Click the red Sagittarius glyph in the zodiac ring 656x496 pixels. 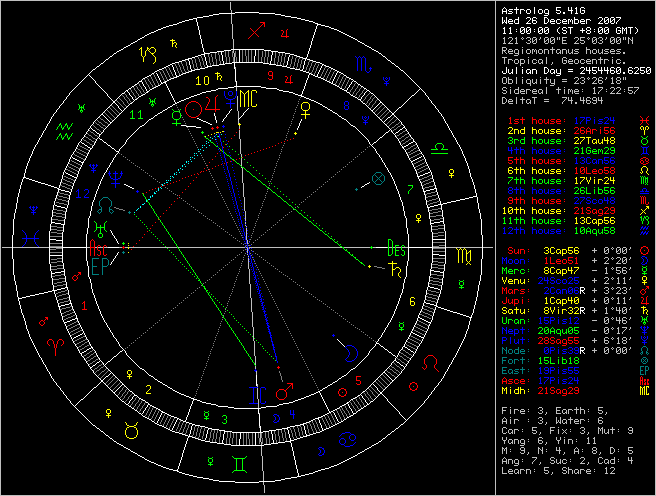(257, 31)
